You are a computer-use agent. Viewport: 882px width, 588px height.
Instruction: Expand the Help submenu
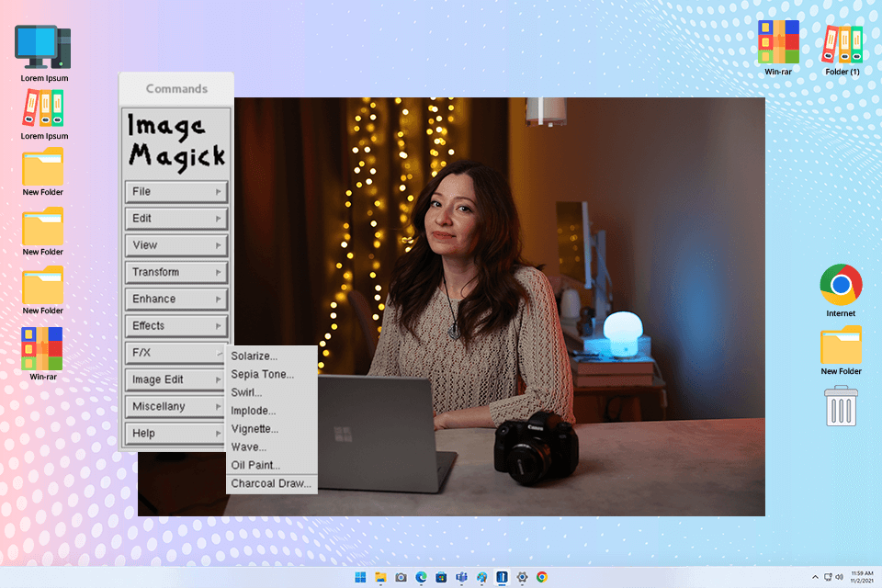click(176, 434)
